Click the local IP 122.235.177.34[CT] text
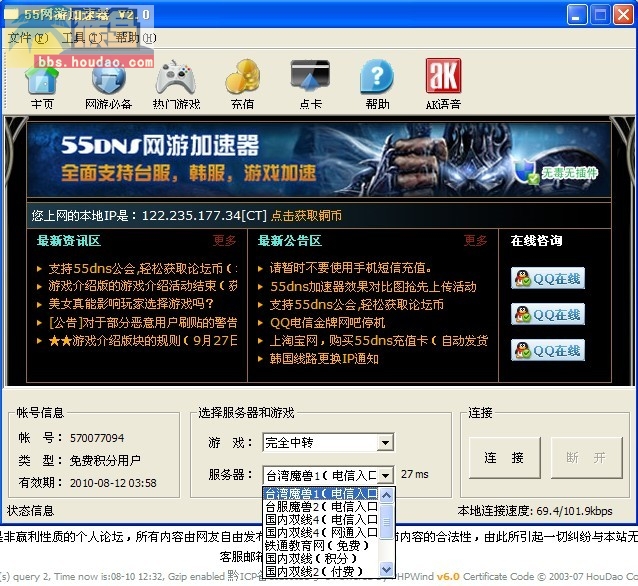Screen dimensions: 638x586 204,215
